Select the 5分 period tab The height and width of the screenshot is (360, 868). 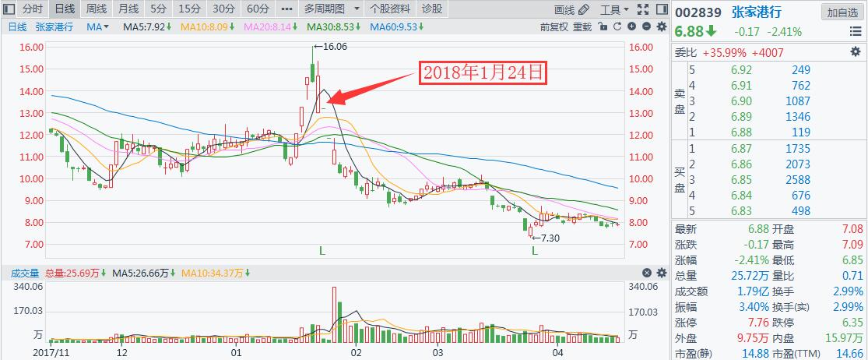click(x=158, y=9)
